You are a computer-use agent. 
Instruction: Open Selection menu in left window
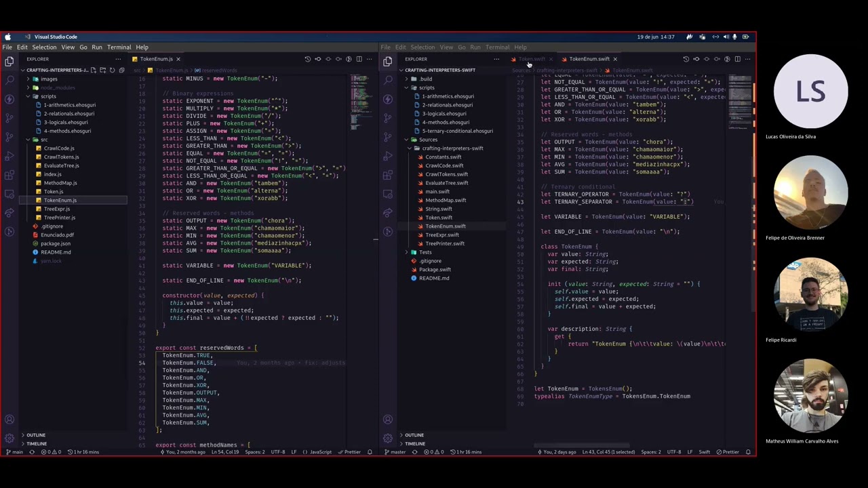tap(44, 47)
